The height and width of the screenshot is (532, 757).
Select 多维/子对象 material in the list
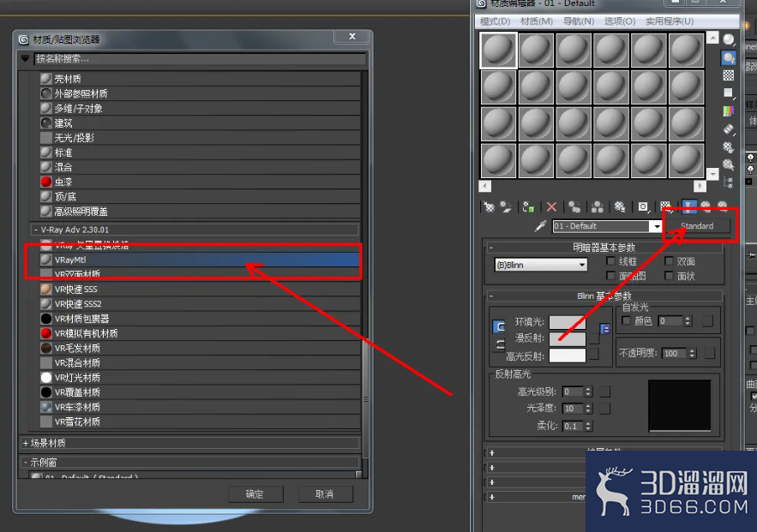pyautogui.click(x=200, y=108)
